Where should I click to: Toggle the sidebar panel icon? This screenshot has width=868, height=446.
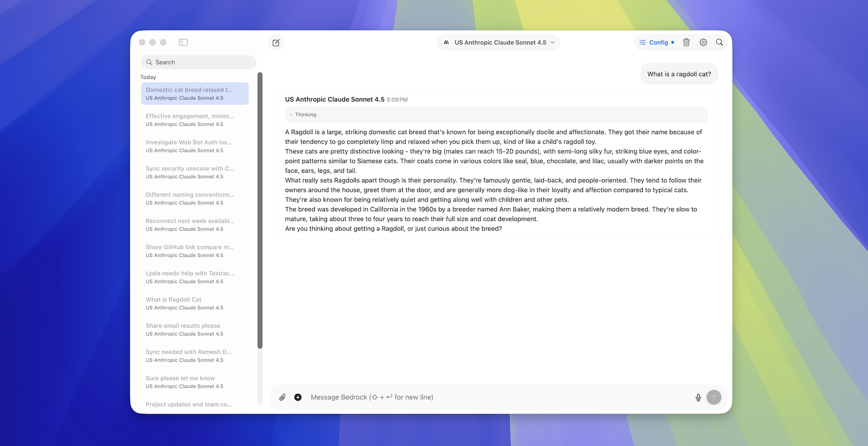click(x=183, y=42)
